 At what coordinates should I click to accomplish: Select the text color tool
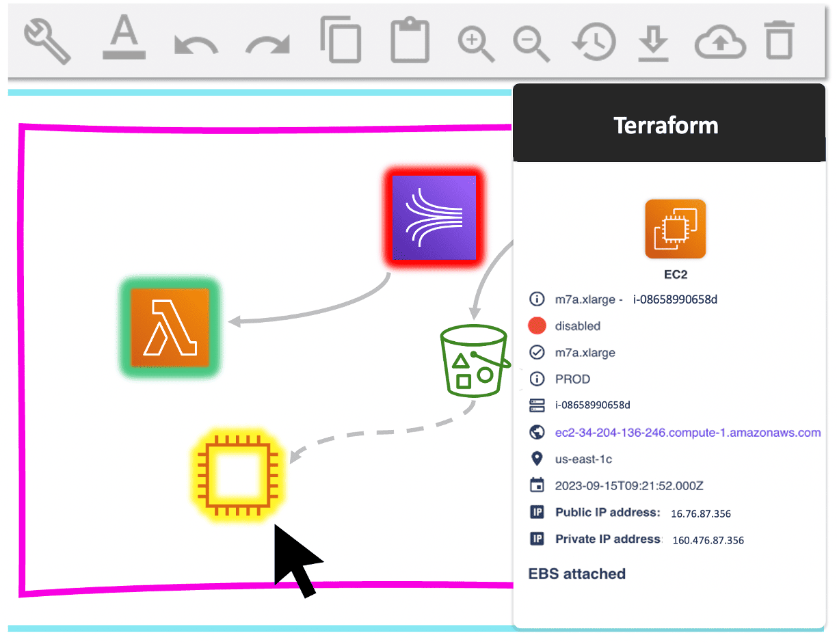tap(124, 38)
